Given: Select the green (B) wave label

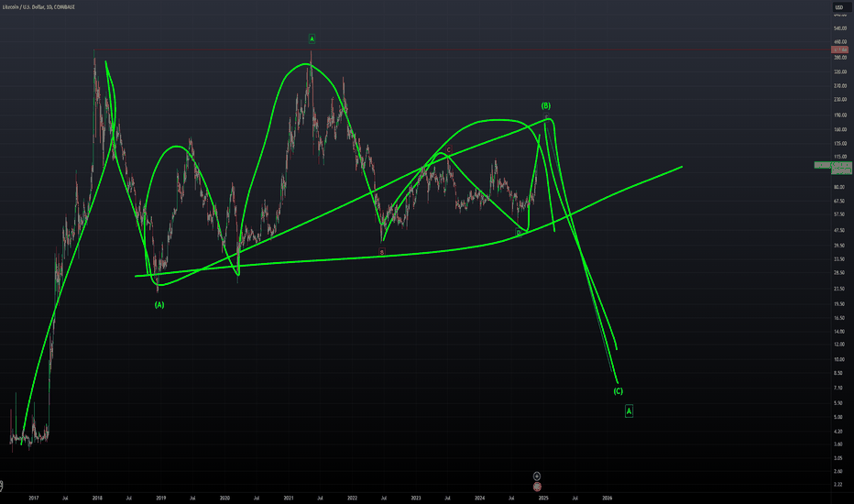Looking at the screenshot, I should coord(546,105).
